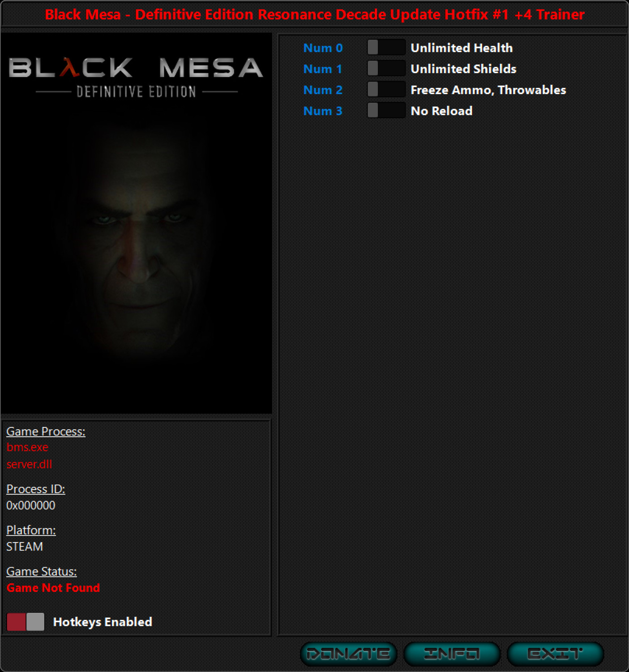
Task: Click the Game Status heading
Action: (42, 572)
